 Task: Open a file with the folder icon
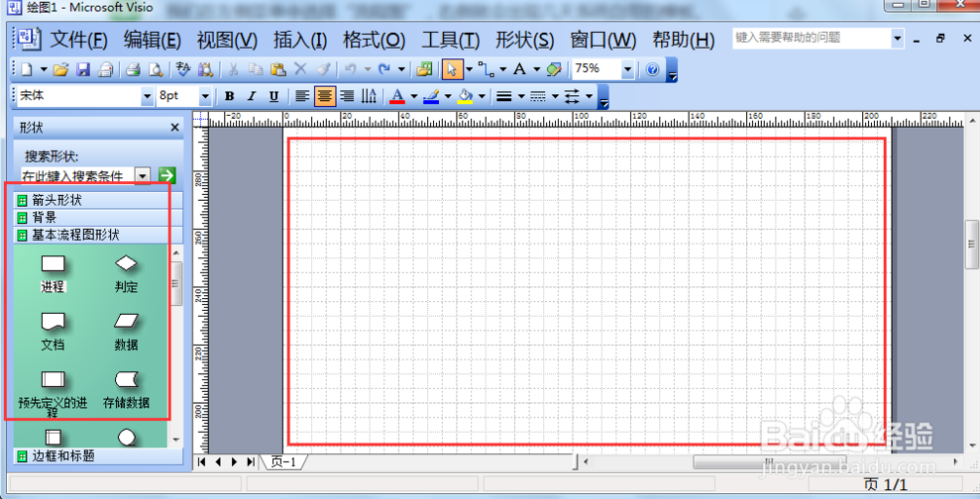point(60,69)
